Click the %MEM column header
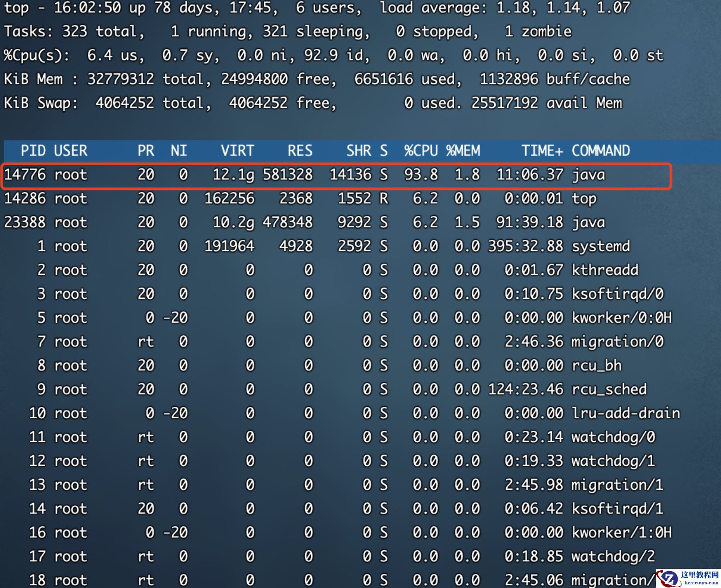This screenshot has width=721, height=588. (x=463, y=151)
